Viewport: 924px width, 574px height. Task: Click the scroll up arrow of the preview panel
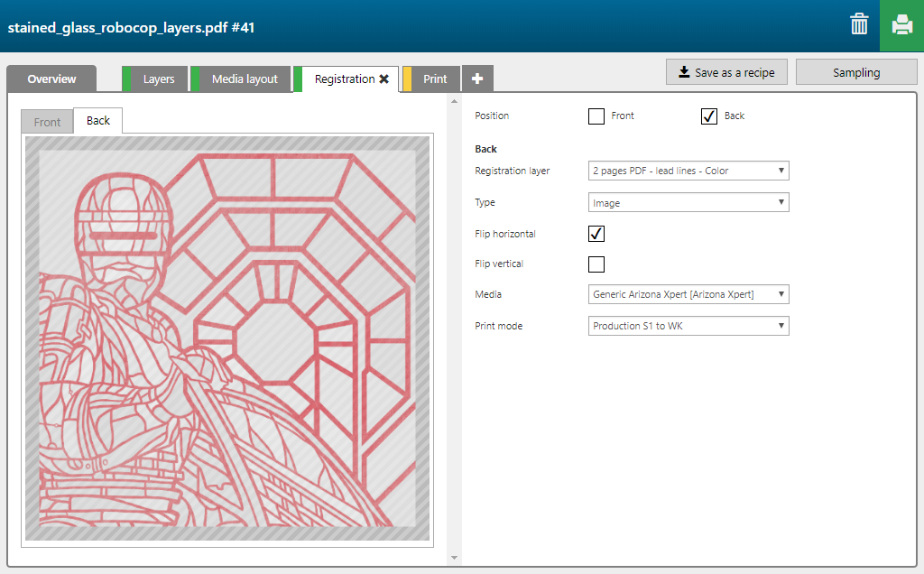tap(454, 101)
